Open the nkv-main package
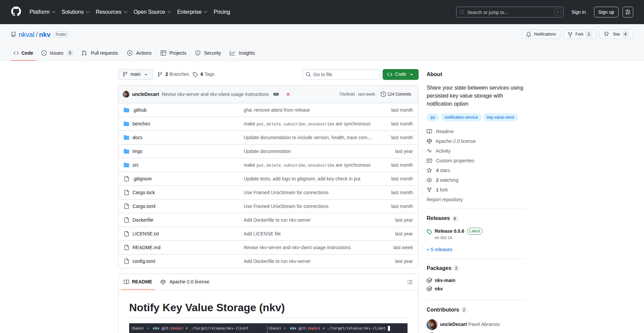 (445, 280)
